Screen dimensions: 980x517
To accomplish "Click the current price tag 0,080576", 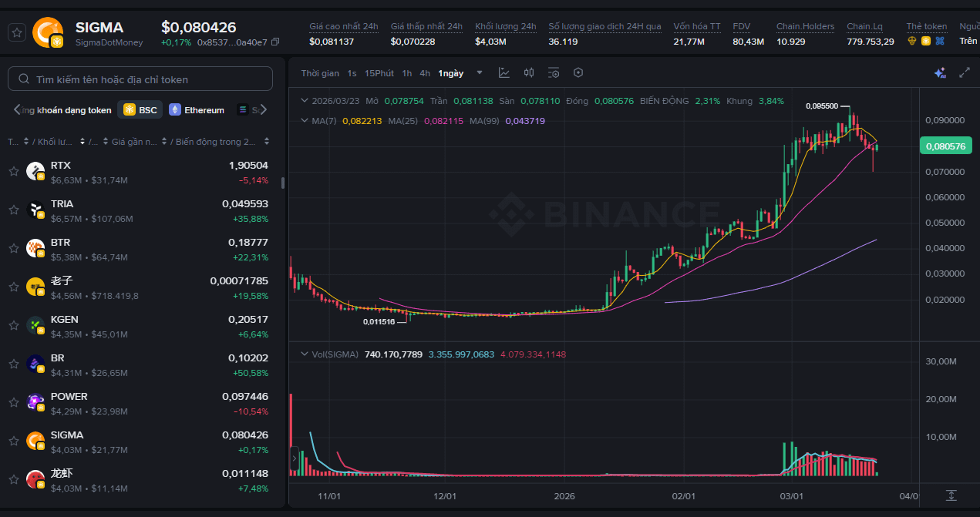I will [945, 146].
